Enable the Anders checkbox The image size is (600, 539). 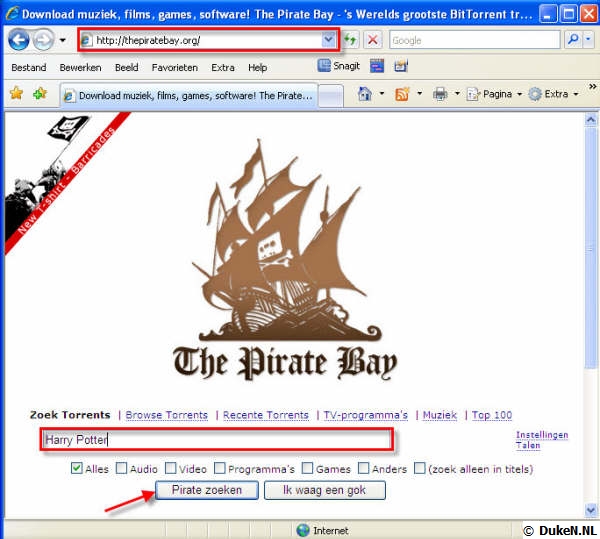point(364,468)
